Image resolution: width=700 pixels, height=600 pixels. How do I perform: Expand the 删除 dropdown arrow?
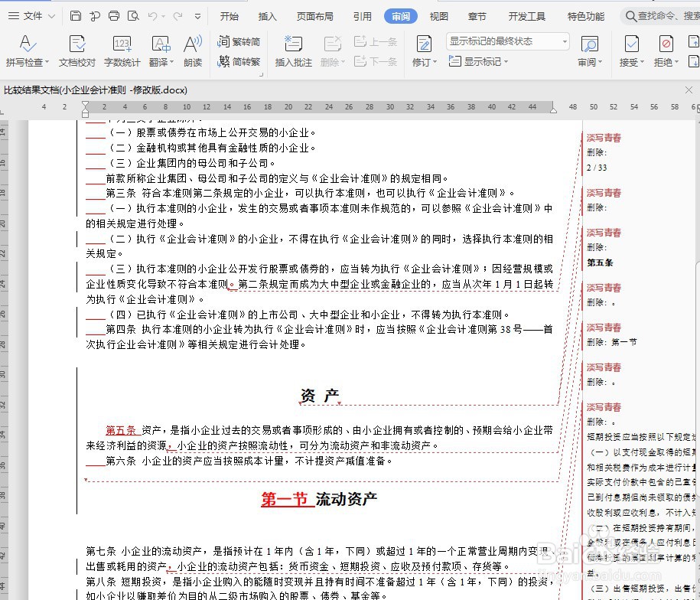(x=343, y=62)
